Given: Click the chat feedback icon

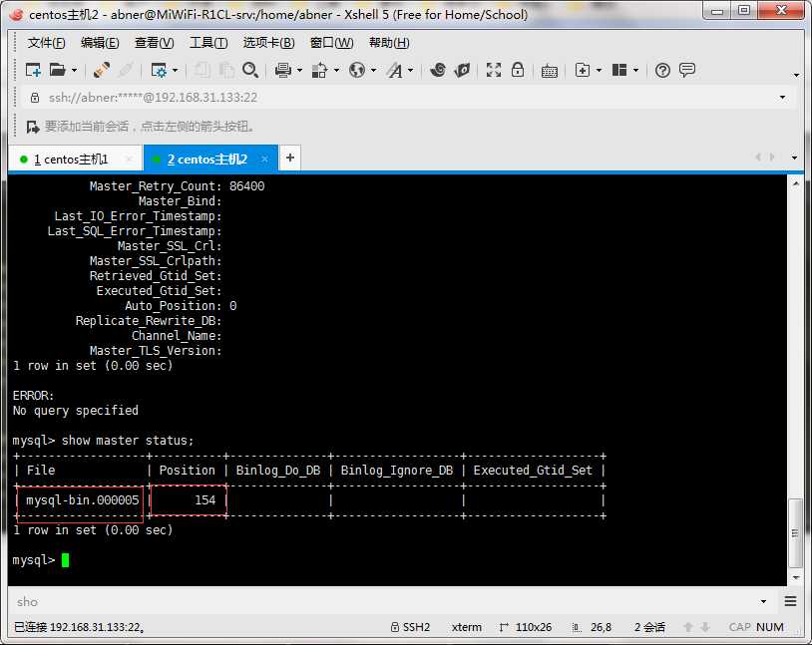Looking at the screenshot, I should click(687, 70).
